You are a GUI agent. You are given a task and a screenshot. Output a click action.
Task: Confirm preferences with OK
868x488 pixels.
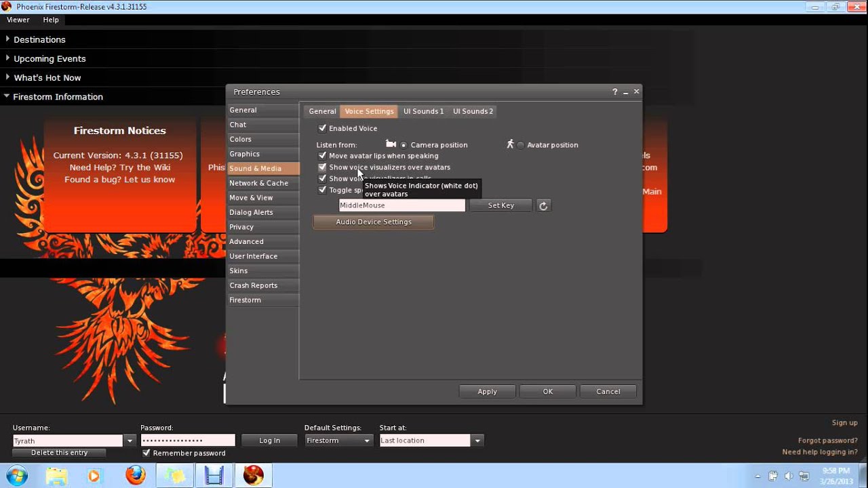point(548,392)
